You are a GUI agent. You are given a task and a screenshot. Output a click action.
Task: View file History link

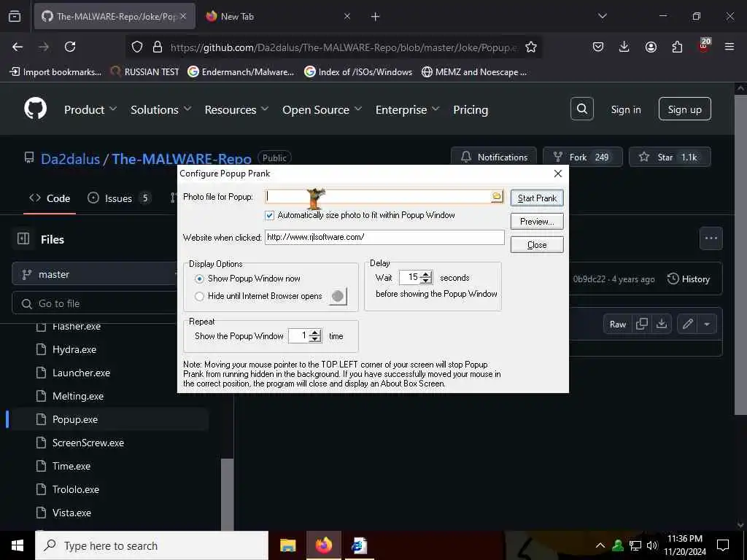[689, 279]
